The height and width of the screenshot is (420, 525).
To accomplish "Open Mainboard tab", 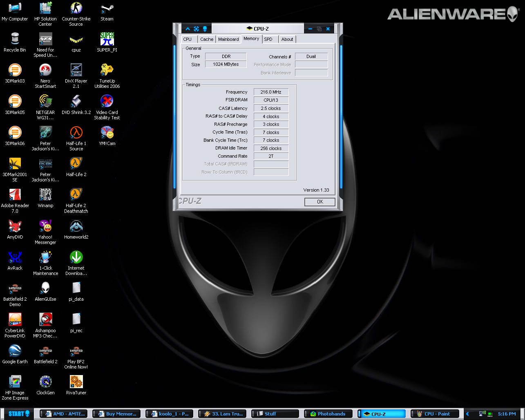I will click(x=228, y=39).
